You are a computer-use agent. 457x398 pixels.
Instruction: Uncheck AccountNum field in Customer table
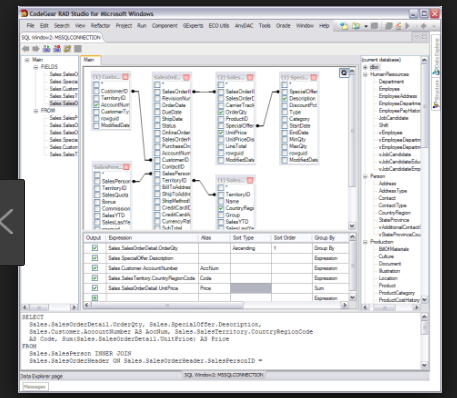tap(96, 105)
